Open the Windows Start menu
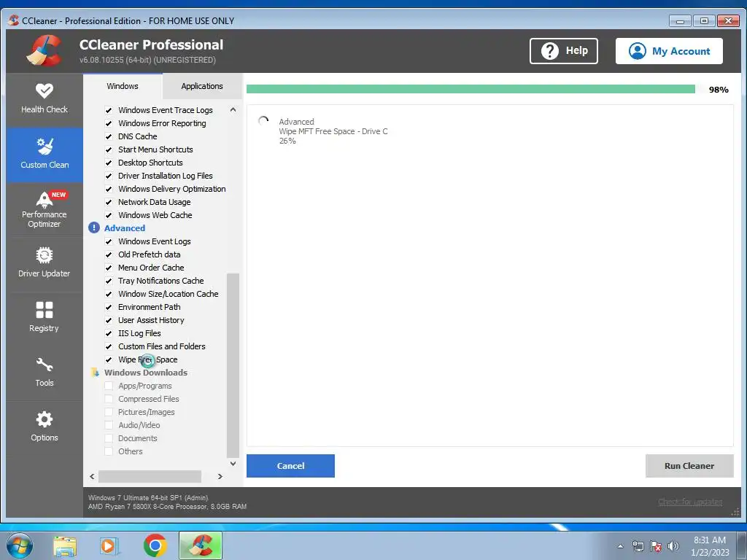Image resolution: width=747 pixels, height=560 pixels. click(20, 545)
